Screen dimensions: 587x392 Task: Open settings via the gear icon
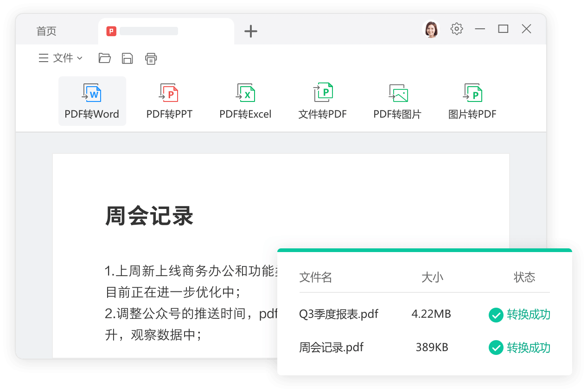(x=457, y=29)
